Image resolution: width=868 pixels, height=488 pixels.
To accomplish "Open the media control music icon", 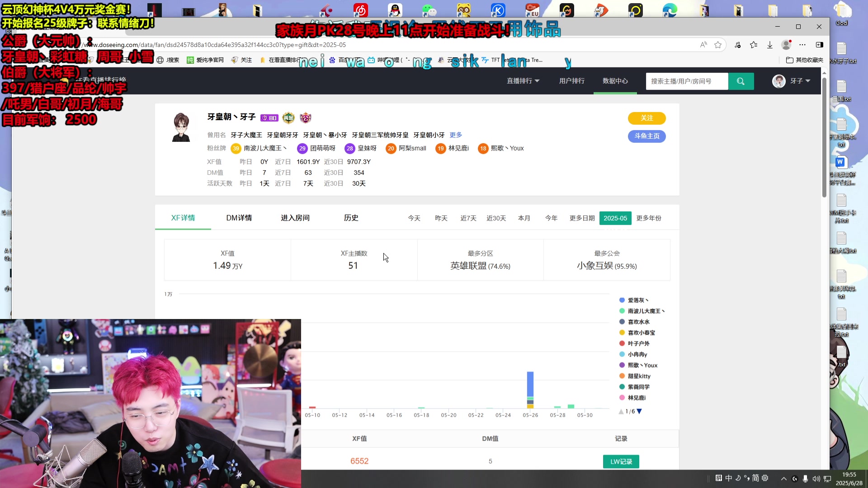I will click(x=738, y=45).
